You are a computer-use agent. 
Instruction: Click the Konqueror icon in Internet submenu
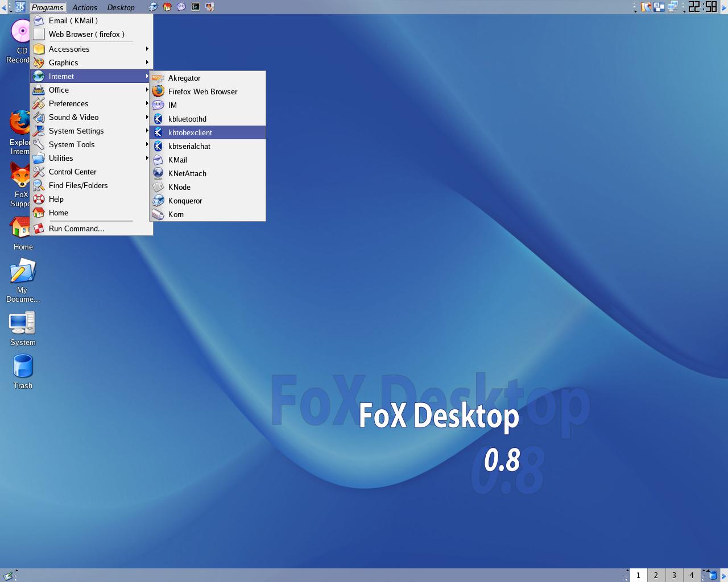click(x=158, y=201)
